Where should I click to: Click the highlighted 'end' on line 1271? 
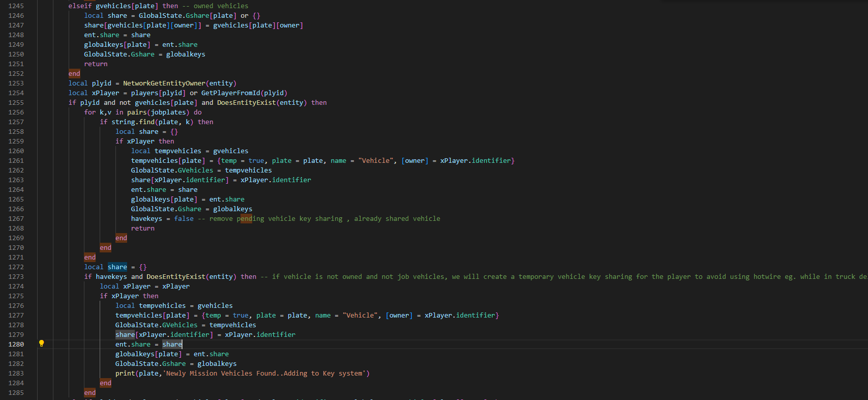[90, 258]
